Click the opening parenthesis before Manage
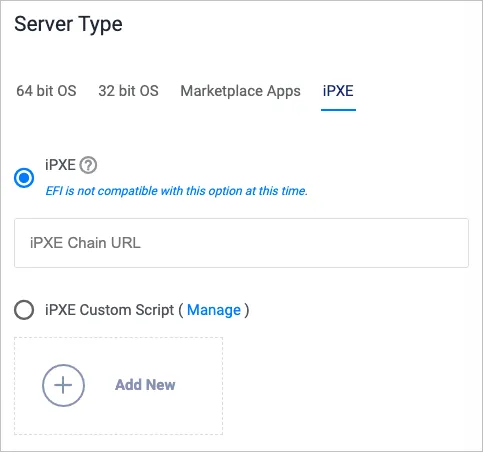 pos(180,310)
